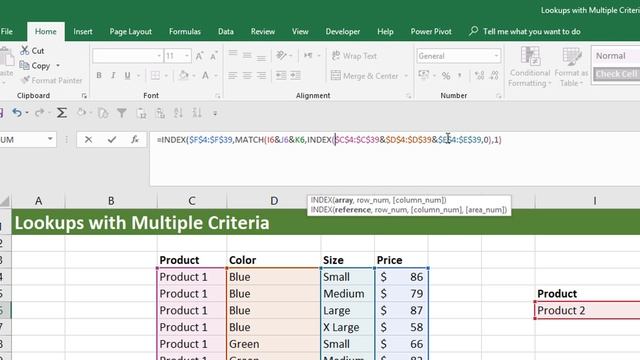The height and width of the screenshot is (360, 640).
Task: Click the Font Color A icon
Action: (x=205, y=76)
